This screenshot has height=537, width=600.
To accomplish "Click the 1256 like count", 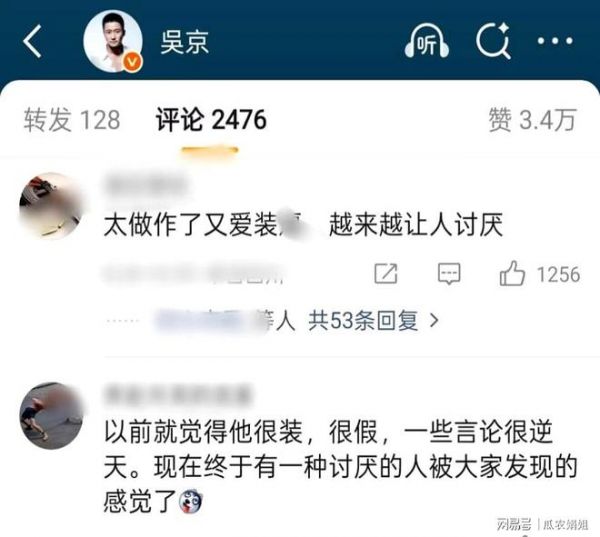I will [558, 275].
